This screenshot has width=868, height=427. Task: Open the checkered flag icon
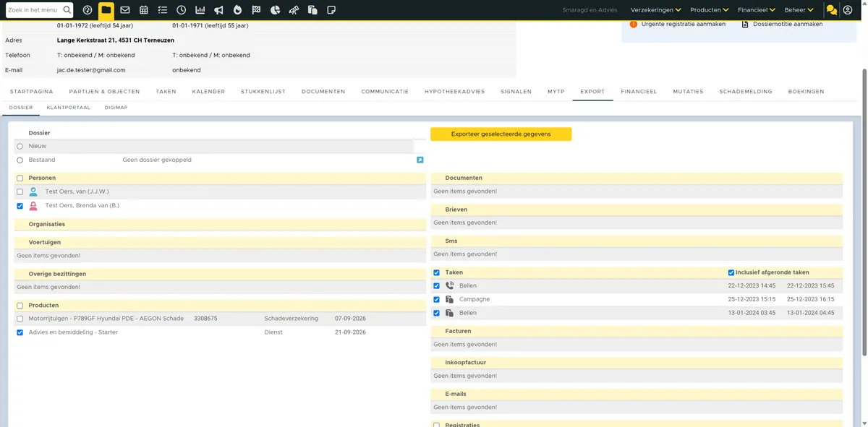pos(256,10)
